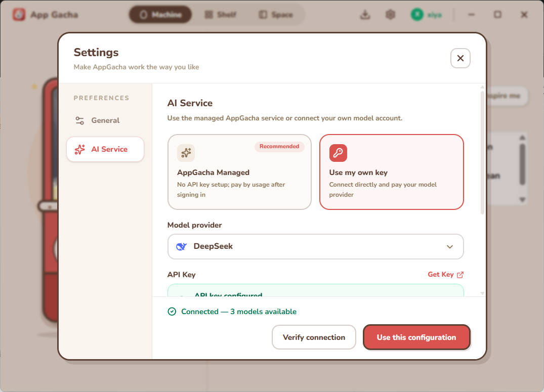
Task: Click the green user avatar in top bar
Action: click(417, 15)
